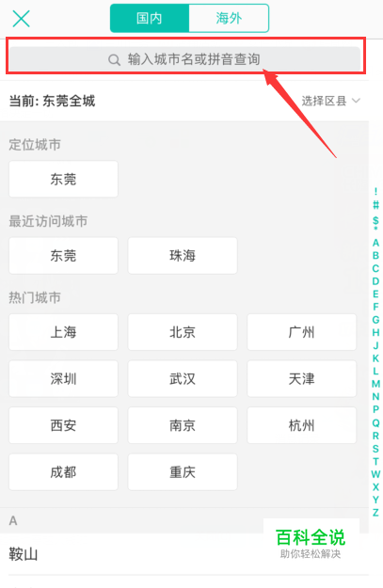Open the 选择区县 dropdown
Screen dimensions: 383x588
click(331, 101)
